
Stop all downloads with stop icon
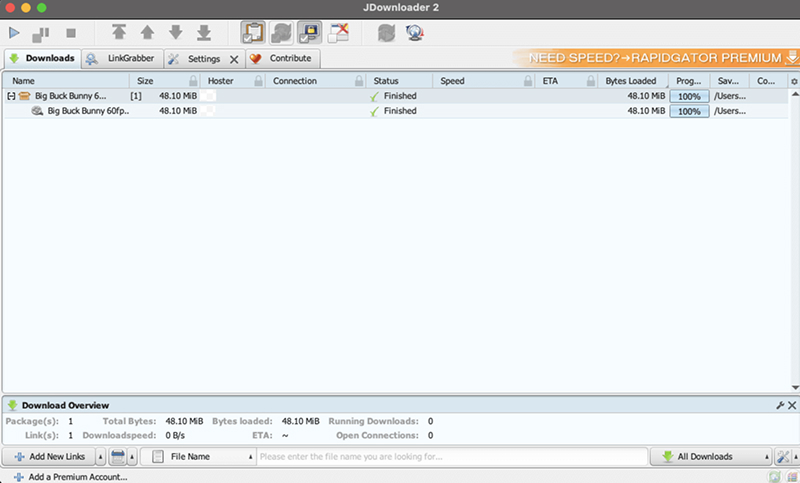point(71,33)
